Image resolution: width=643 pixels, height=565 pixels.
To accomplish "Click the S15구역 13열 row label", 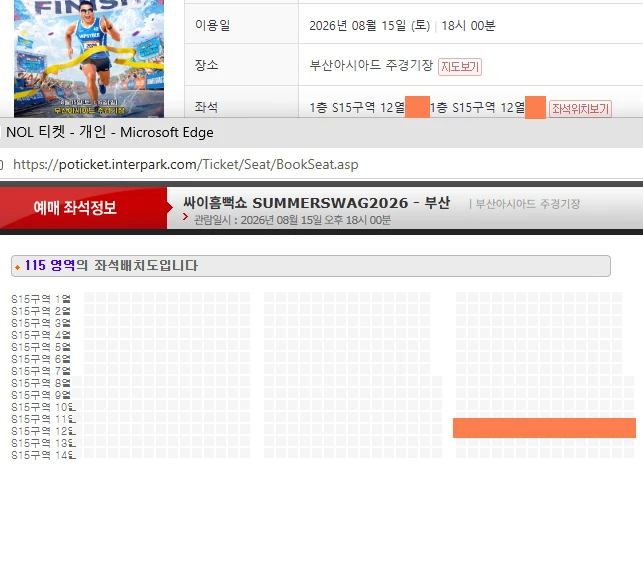I will [43, 443].
